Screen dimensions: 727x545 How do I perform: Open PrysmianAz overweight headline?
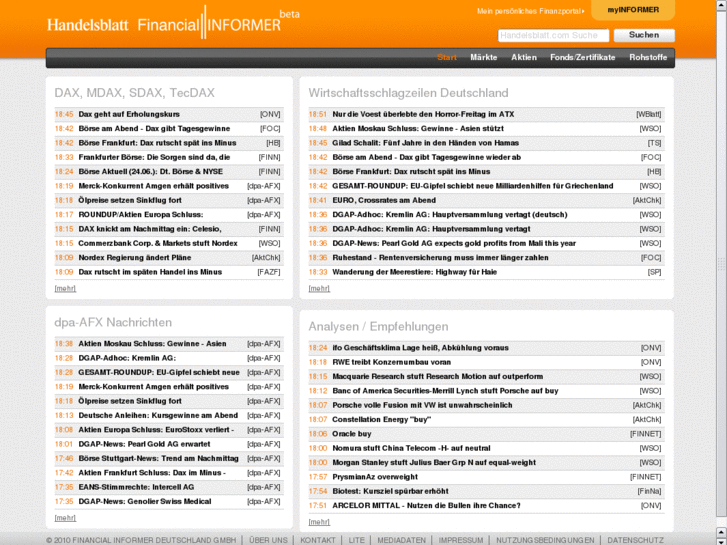[x=375, y=477]
